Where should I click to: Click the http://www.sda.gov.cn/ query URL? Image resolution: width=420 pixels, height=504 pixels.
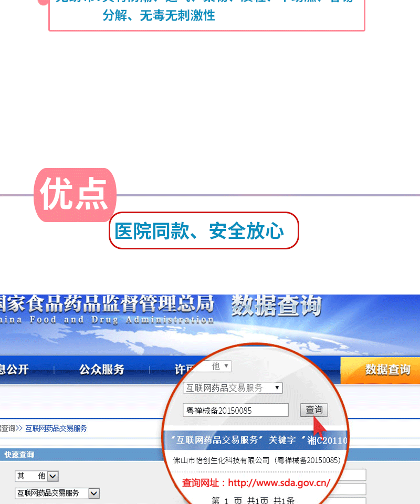[x=279, y=482]
